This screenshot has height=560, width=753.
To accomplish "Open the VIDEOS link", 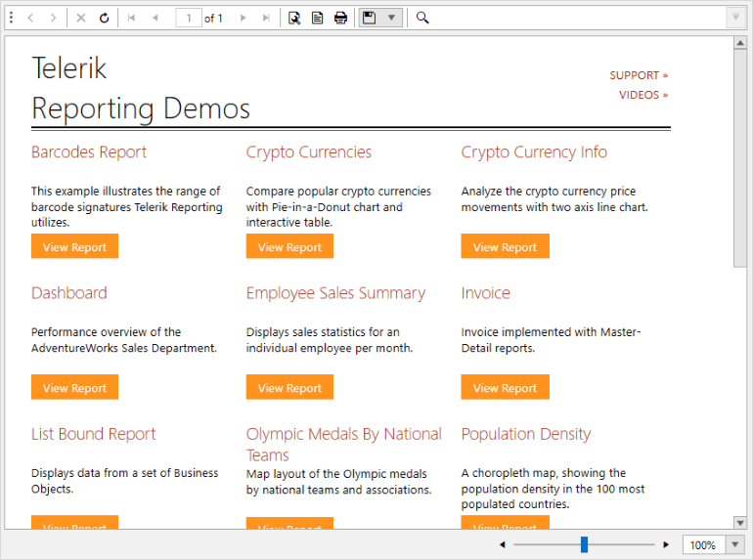I will 643,95.
